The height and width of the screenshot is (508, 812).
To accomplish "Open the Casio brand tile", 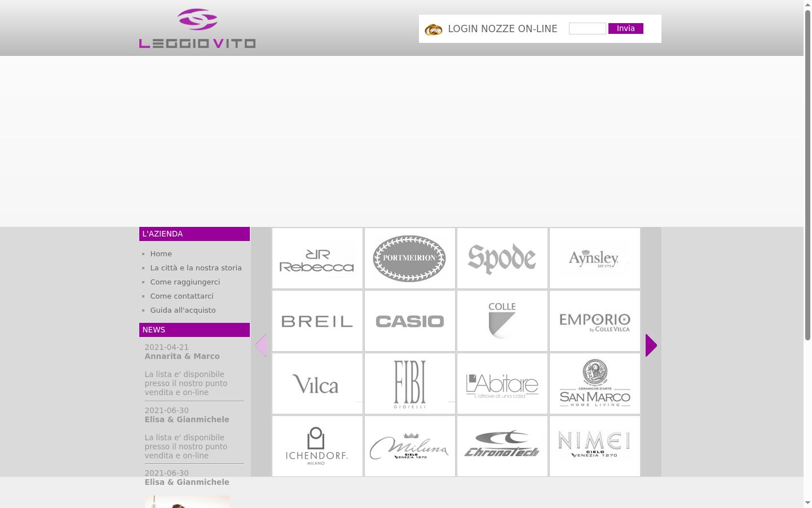I will [x=410, y=321].
